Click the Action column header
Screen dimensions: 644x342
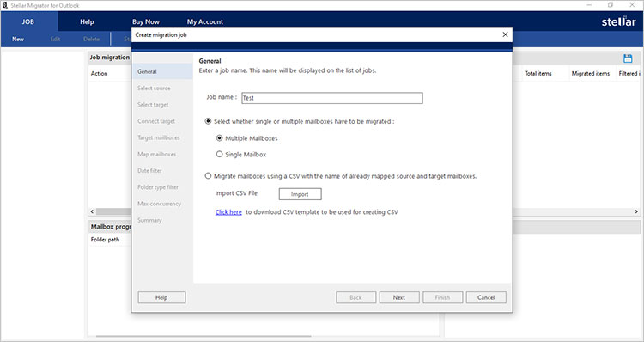[99, 74]
